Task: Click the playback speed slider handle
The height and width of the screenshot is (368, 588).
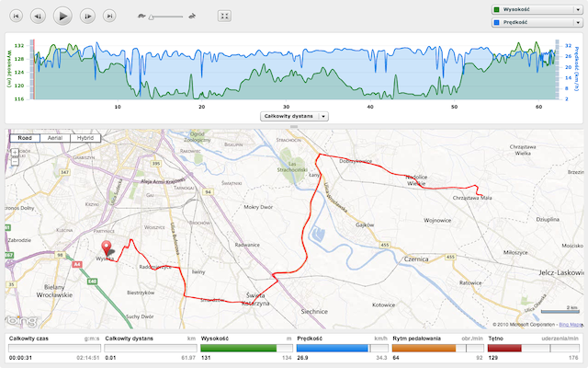Action: pyautogui.click(x=151, y=17)
